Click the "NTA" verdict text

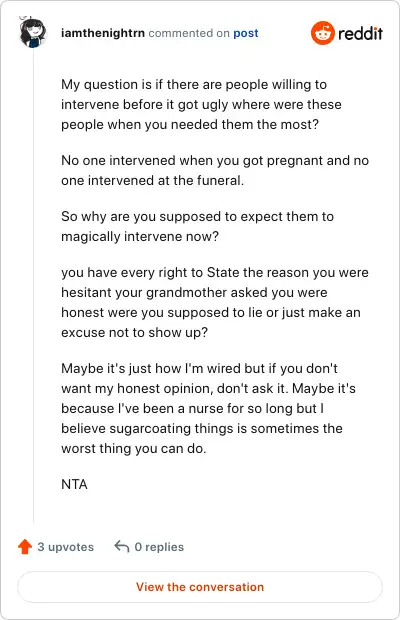pyautogui.click(x=74, y=484)
